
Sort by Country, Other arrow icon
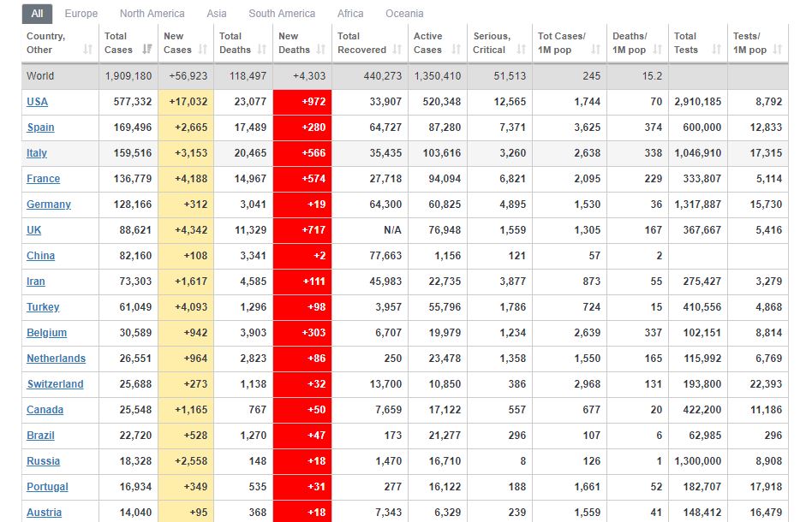87,50
